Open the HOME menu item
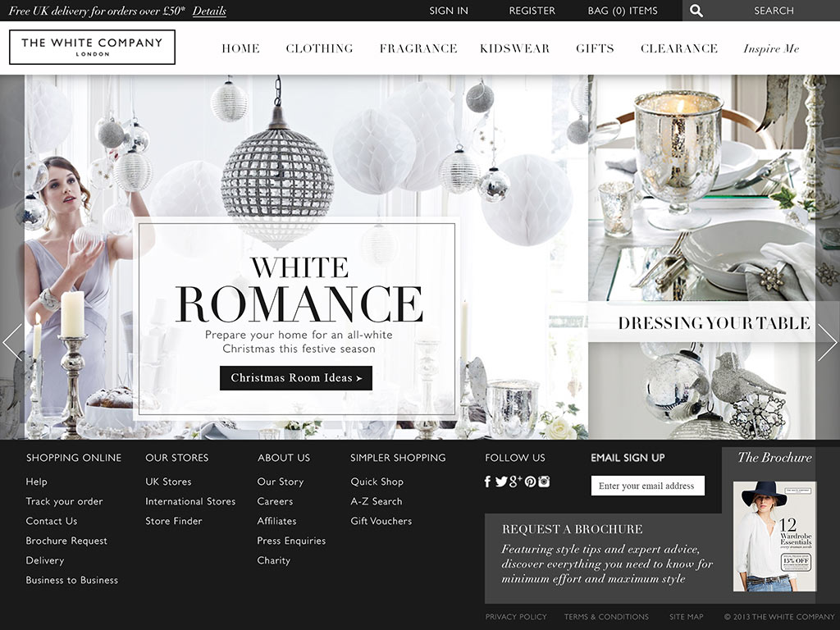The width and height of the screenshot is (840, 630). coord(240,48)
